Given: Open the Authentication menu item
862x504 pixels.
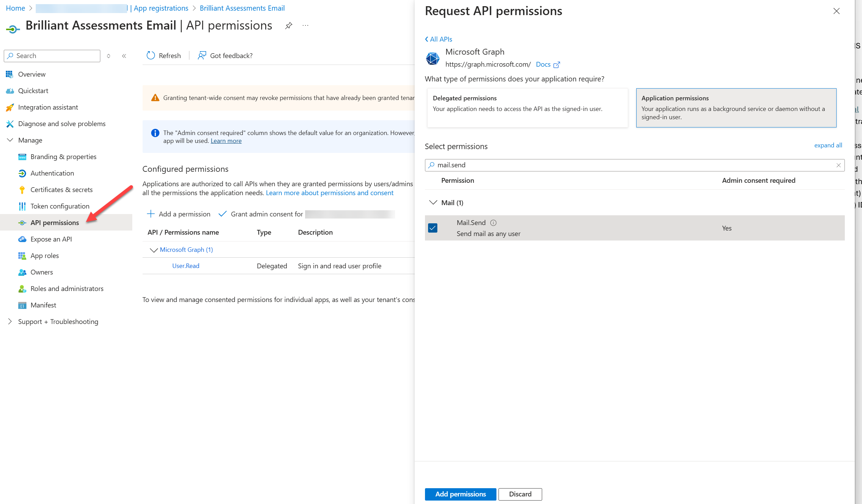Looking at the screenshot, I should click(52, 173).
